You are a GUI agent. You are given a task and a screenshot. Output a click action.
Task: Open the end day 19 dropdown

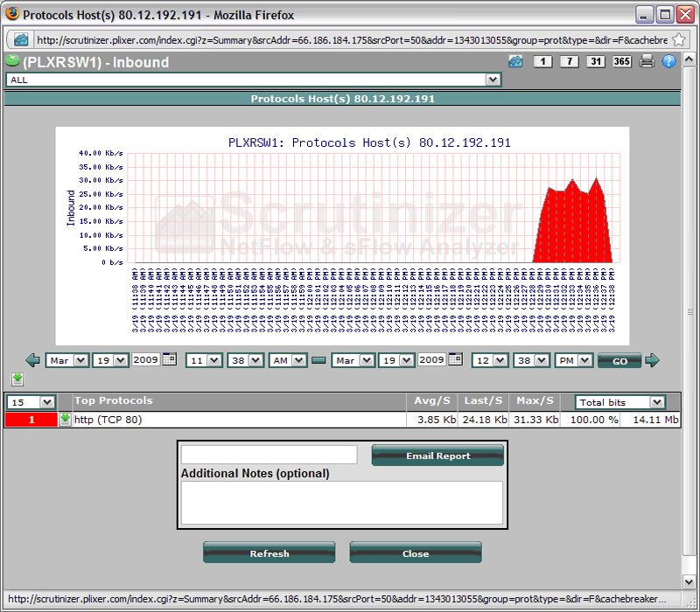[x=397, y=360]
